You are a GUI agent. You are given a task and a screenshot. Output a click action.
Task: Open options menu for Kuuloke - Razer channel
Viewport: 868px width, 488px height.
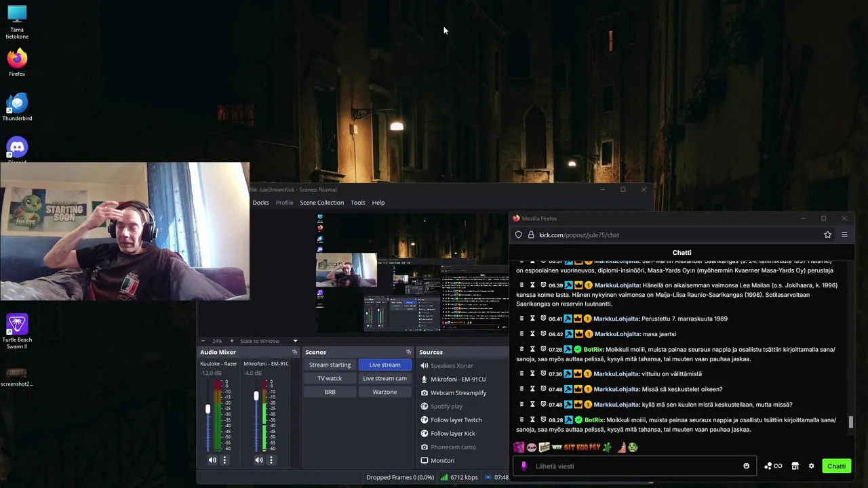224,460
